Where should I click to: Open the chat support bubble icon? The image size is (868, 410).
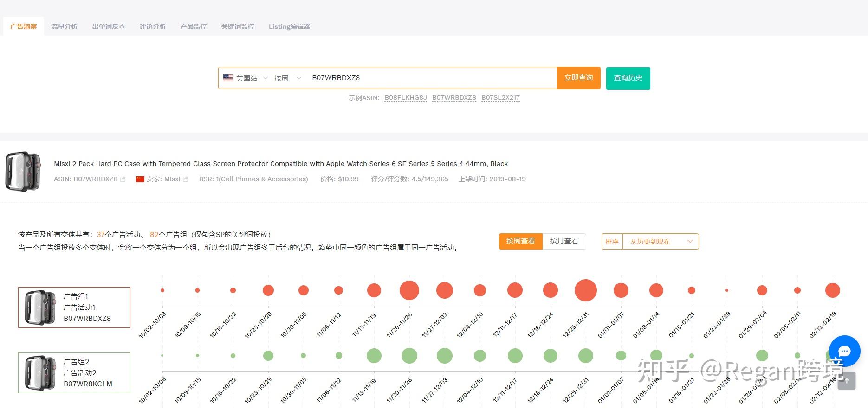click(x=844, y=351)
